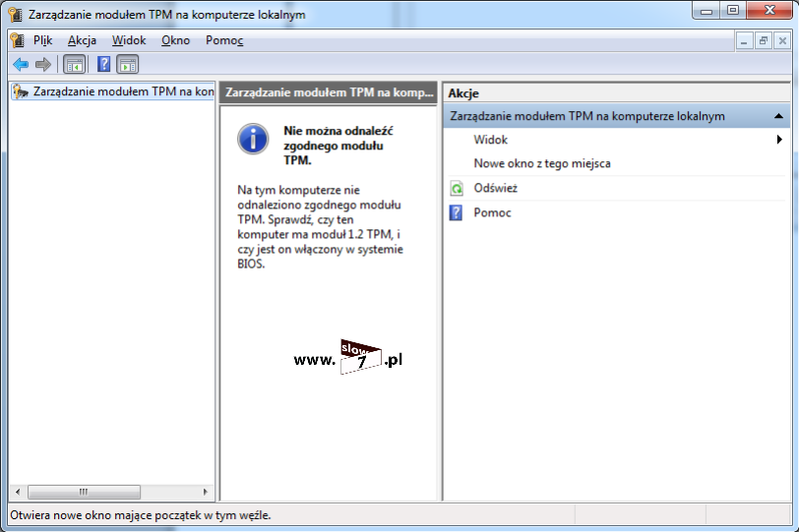Go forward with the gray right arrow
The image size is (799, 532).
43,65
